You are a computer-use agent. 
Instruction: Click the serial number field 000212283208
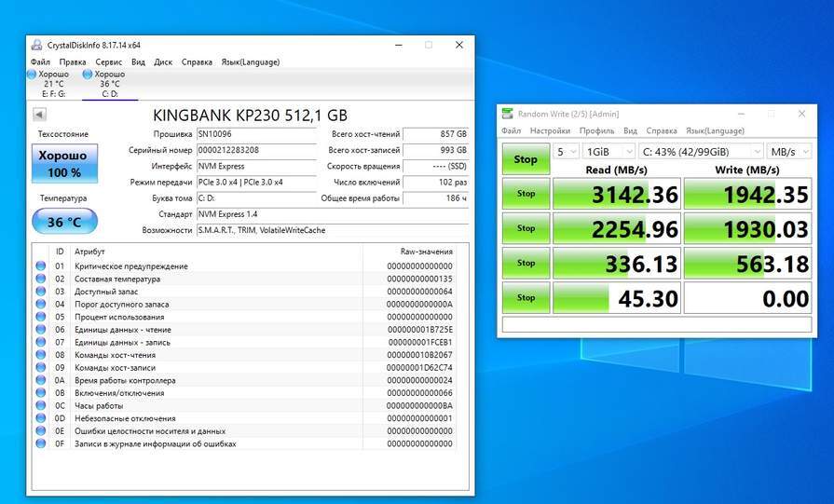coord(256,150)
